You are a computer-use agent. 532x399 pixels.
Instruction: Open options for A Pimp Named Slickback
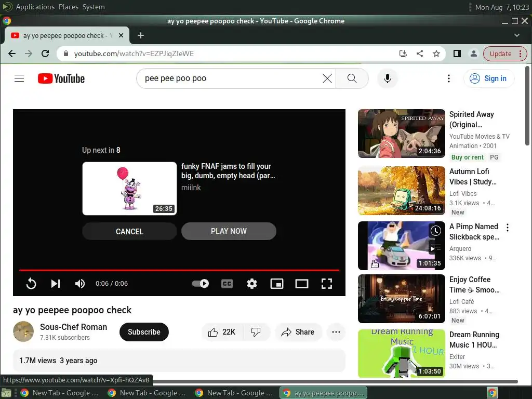[507, 228]
